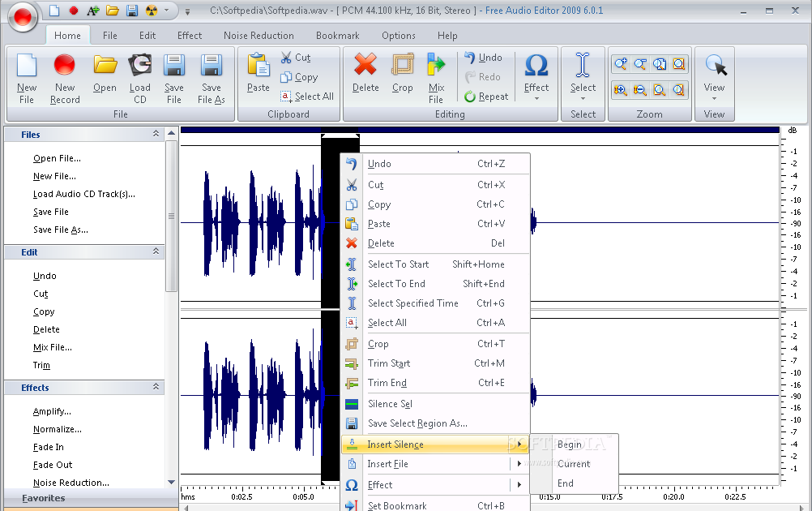Click the Repeat button in Editing group
This screenshot has height=511, width=812.
(x=486, y=96)
